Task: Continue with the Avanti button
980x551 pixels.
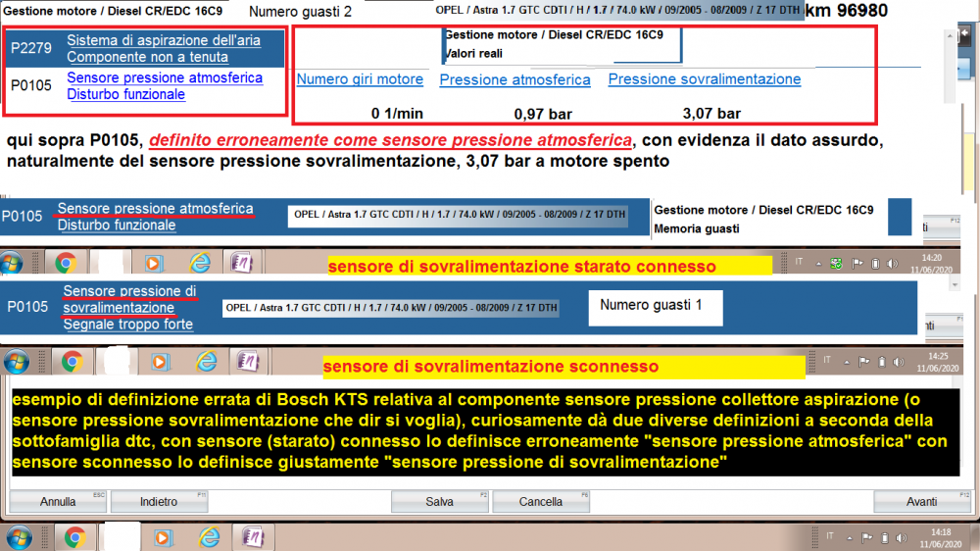Action: tap(921, 502)
